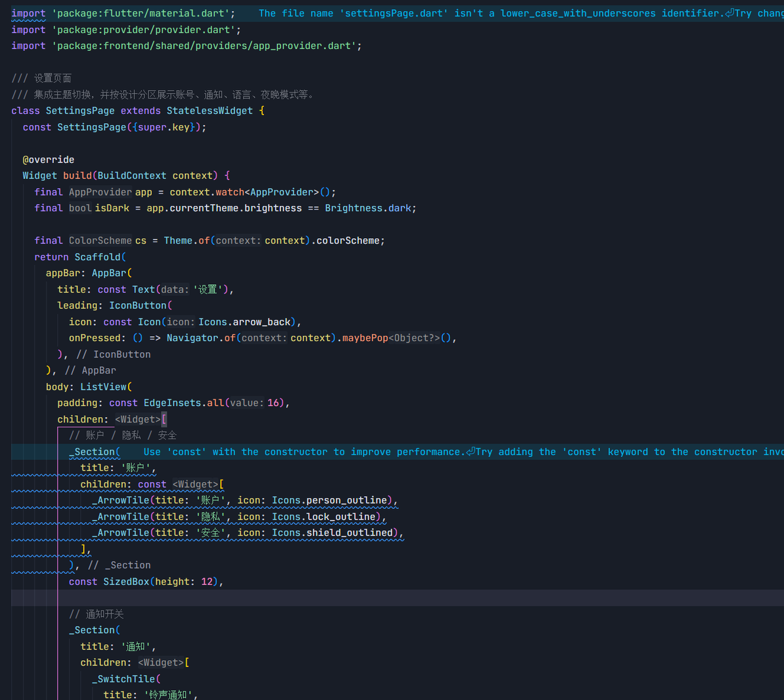Click Icons.shield_outlined in the 安全 _ArrowTile

tap(333, 533)
